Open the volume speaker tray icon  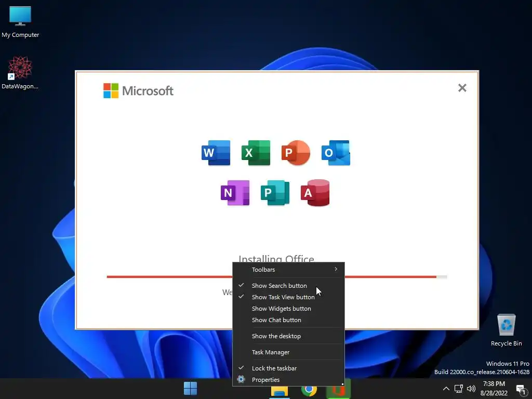point(471,389)
